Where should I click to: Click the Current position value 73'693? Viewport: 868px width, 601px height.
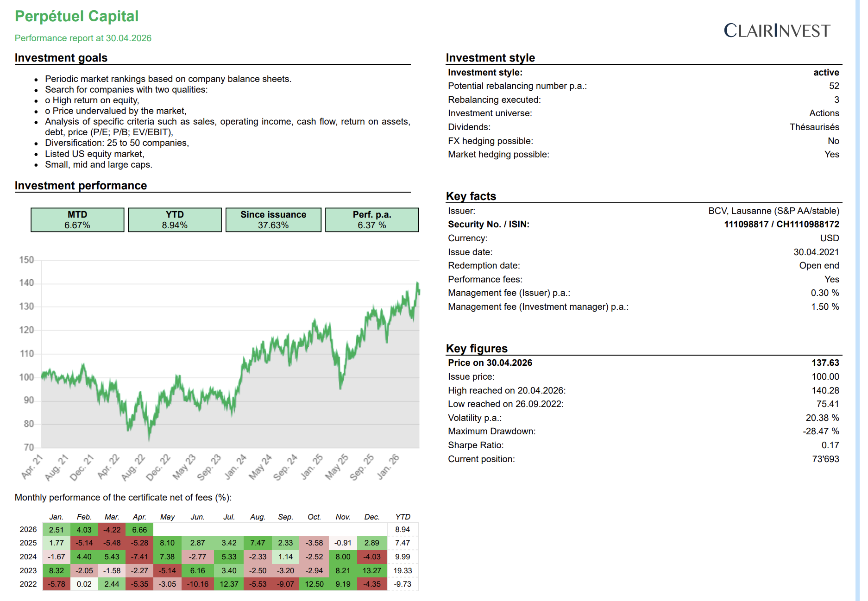pos(825,459)
